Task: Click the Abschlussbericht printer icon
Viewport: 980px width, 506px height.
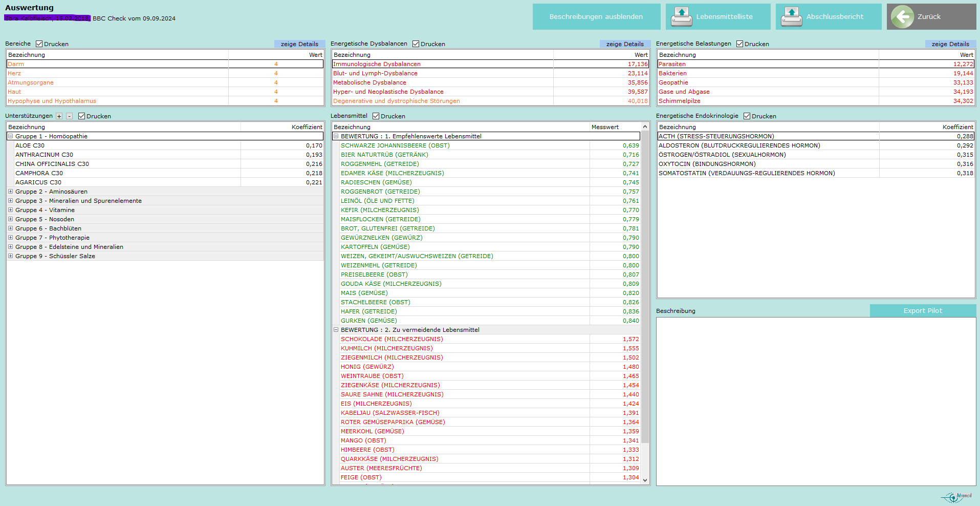Action: pos(791,16)
